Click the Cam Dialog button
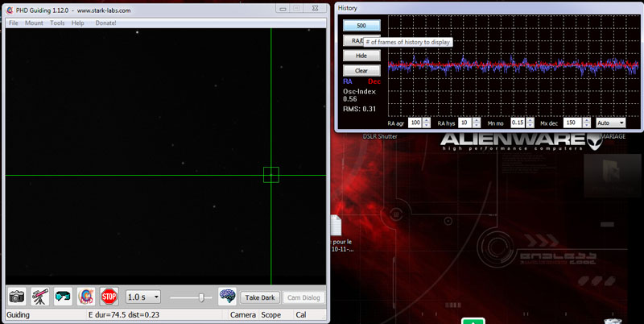Viewport: 644px width, 324px height. 303,297
